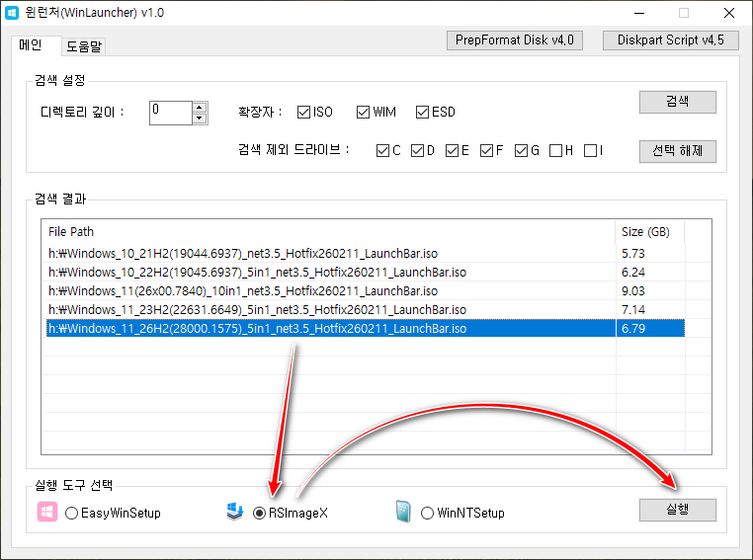753x560 pixels.
Task: Check excluded drive H checkbox
Action: click(555, 151)
